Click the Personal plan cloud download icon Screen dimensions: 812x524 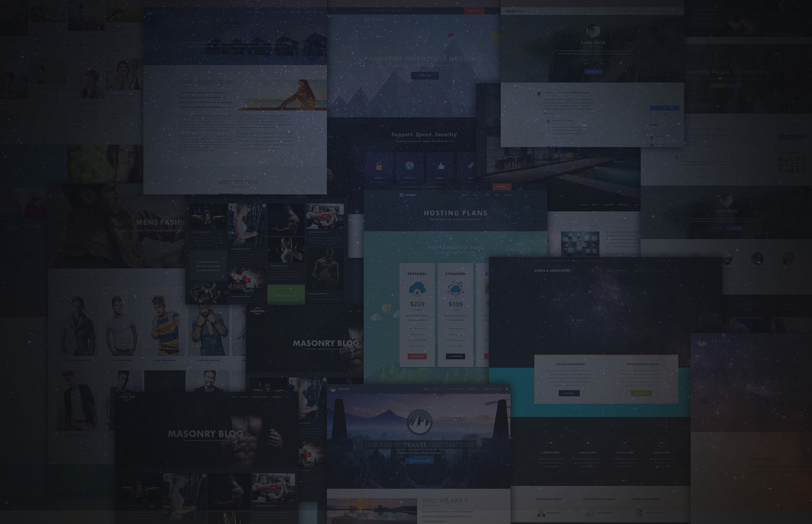(x=417, y=289)
